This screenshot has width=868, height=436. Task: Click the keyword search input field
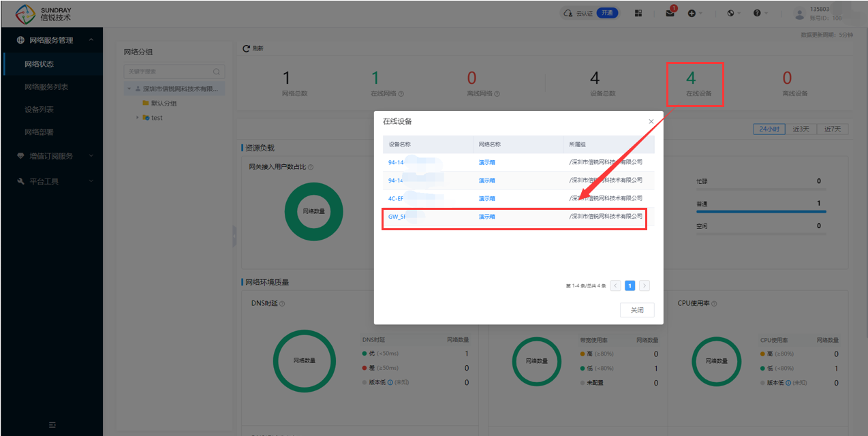coord(167,72)
